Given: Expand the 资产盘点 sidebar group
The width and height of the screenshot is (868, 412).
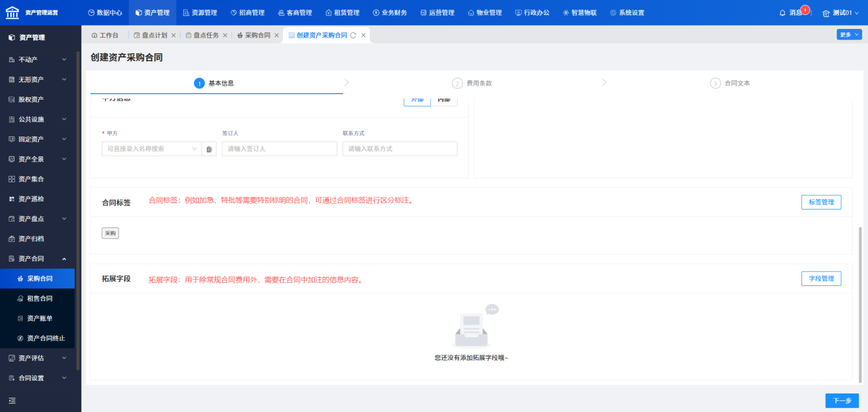Looking at the screenshot, I should pyautogui.click(x=38, y=219).
